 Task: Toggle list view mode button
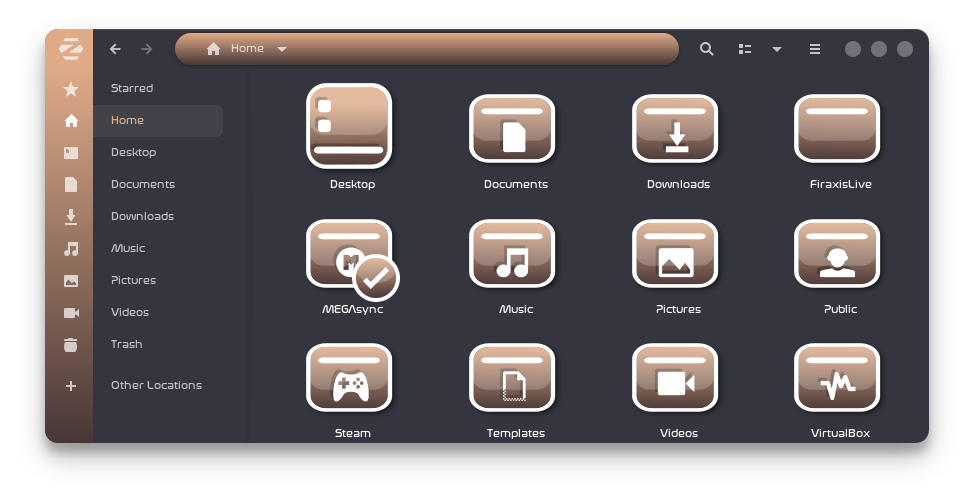coord(745,49)
